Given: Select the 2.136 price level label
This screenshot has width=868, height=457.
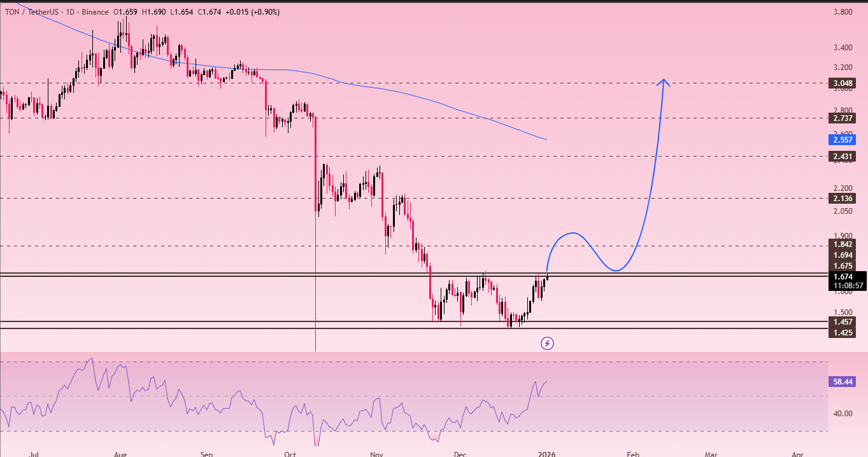Looking at the screenshot, I should coord(841,199).
